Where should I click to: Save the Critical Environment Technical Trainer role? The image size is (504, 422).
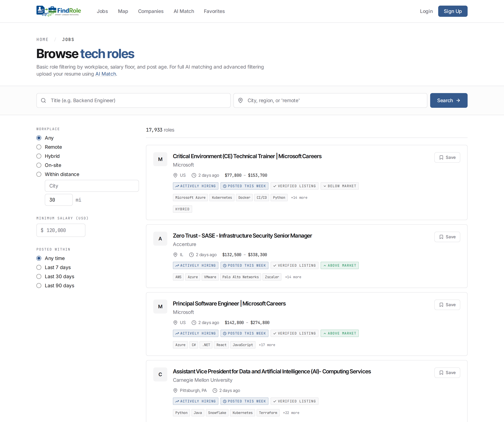(447, 158)
